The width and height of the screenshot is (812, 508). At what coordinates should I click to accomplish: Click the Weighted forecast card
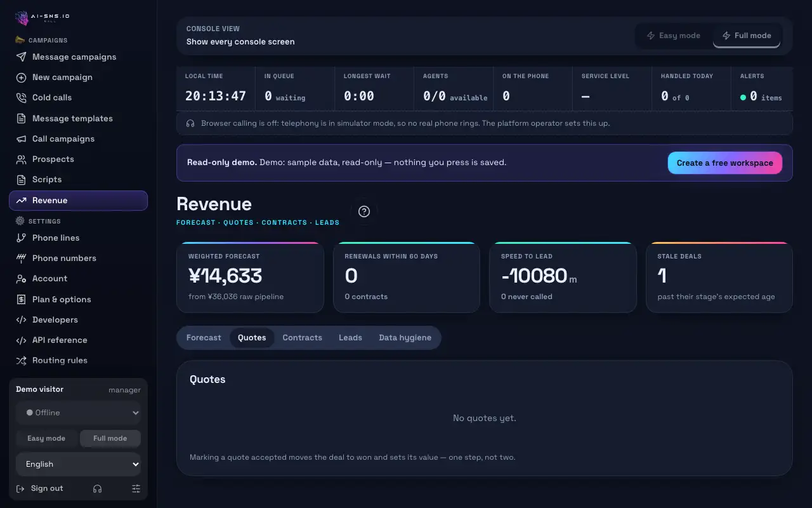(x=250, y=277)
